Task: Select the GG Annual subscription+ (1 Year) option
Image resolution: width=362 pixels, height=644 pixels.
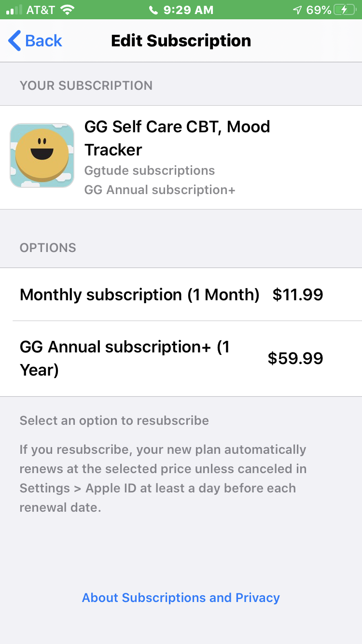Action: (x=125, y=358)
